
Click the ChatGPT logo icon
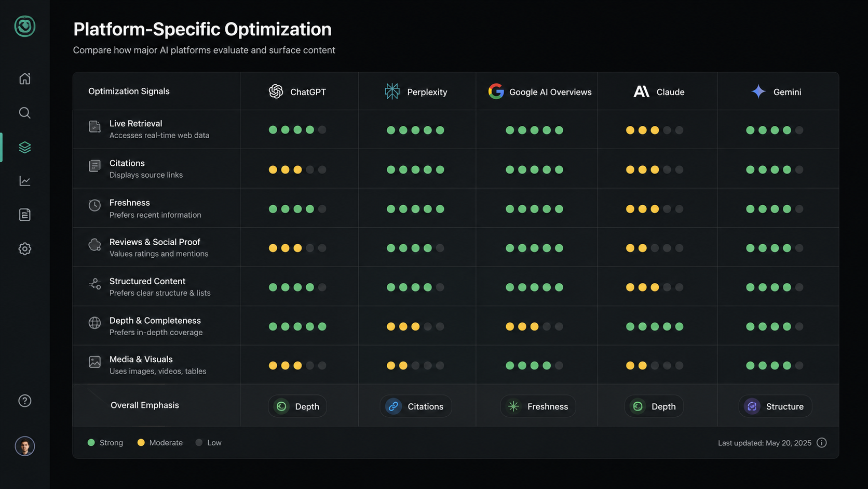click(276, 91)
